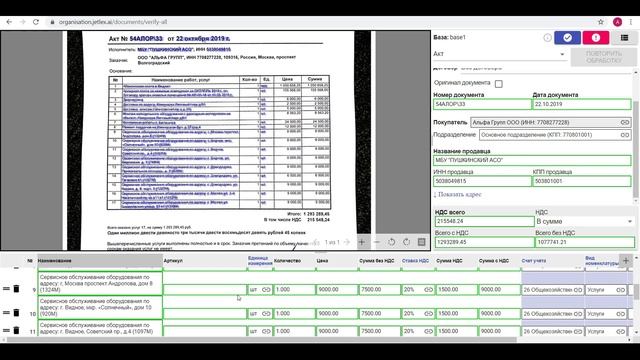Image resolution: width=640 pixels, height=360 pixels.
Task: Click the link icon in Подразделение field
Action: point(624,135)
